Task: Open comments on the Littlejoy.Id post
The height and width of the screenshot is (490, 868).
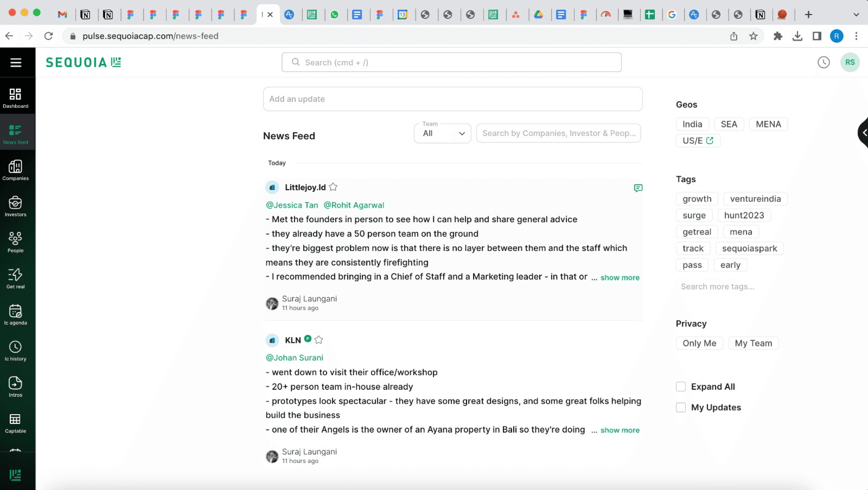Action: pyautogui.click(x=638, y=188)
